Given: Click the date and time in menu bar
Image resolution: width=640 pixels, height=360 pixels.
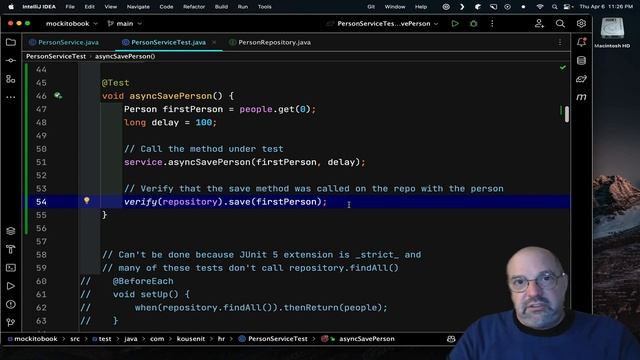Looking at the screenshot, I should pyautogui.click(x=606, y=7).
